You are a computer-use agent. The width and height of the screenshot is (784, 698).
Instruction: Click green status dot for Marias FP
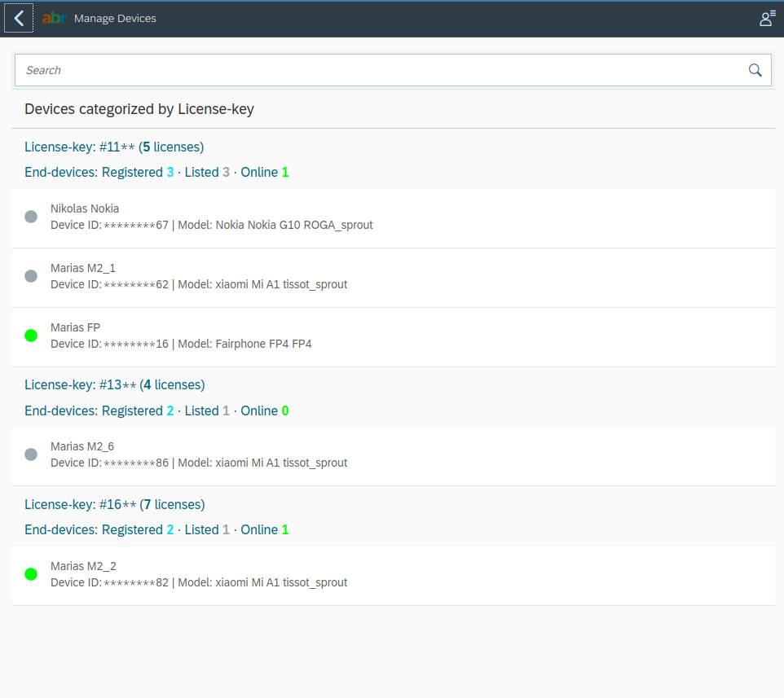[31, 336]
